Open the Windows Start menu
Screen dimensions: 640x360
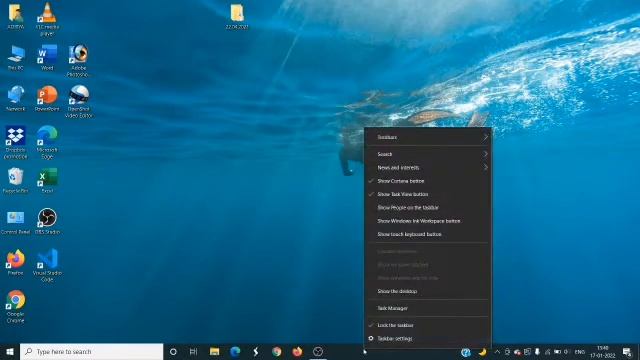coord(10,352)
